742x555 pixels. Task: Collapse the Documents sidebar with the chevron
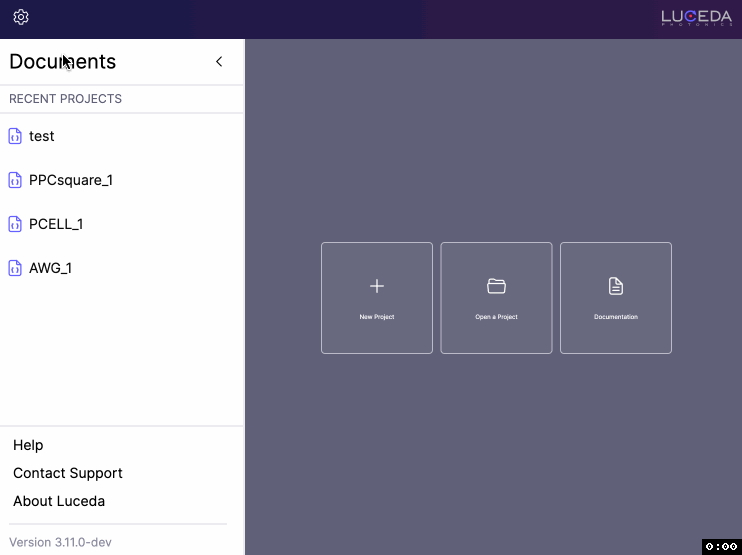(x=219, y=62)
